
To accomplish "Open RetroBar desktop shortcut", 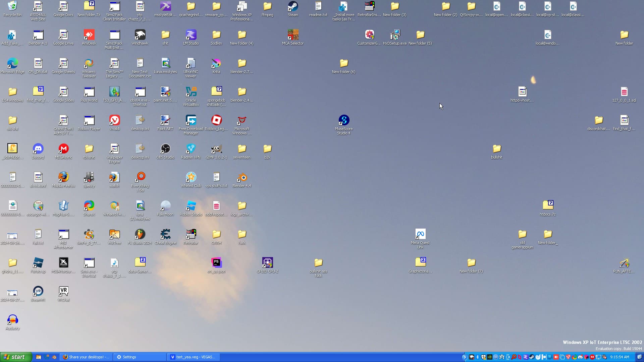I will pyautogui.click(x=191, y=237).
